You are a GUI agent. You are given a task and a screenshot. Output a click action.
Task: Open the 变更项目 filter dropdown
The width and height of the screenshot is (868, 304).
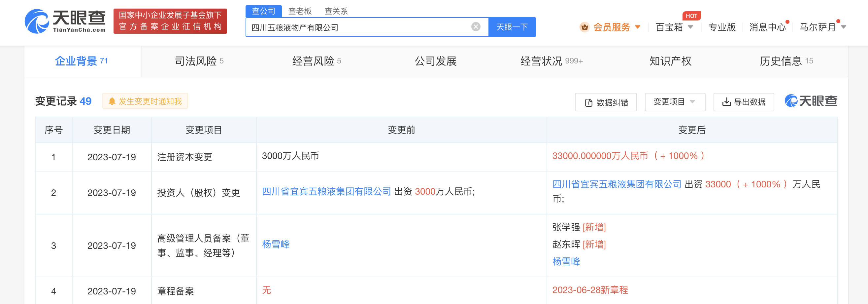(x=675, y=101)
